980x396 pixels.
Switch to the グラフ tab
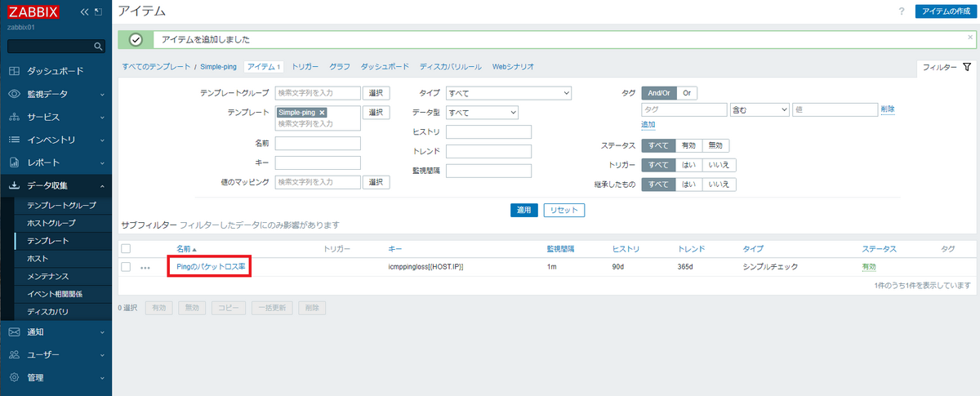click(339, 66)
